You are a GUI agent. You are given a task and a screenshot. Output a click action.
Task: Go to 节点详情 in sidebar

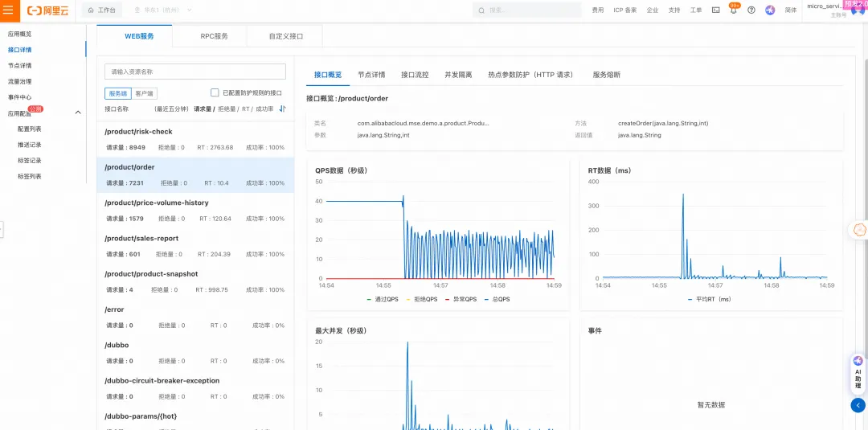click(x=20, y=65)
